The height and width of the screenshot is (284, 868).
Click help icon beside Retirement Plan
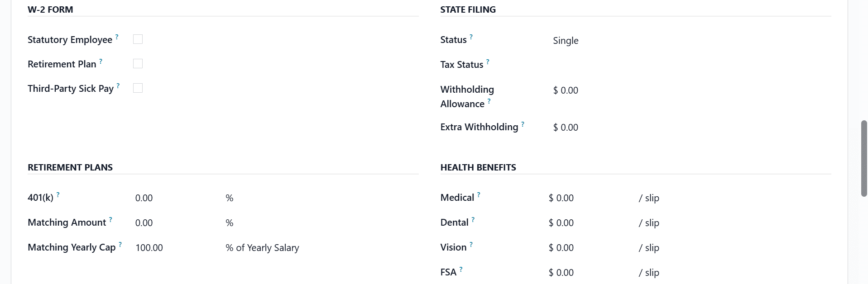coord(101,61)
